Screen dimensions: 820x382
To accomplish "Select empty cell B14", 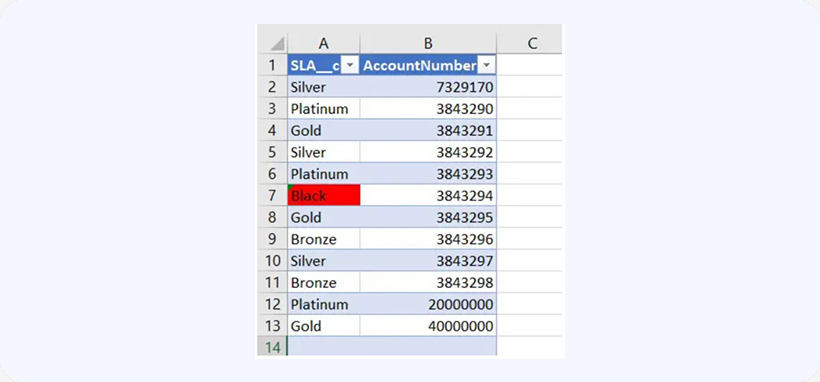I will pos(428,347).
